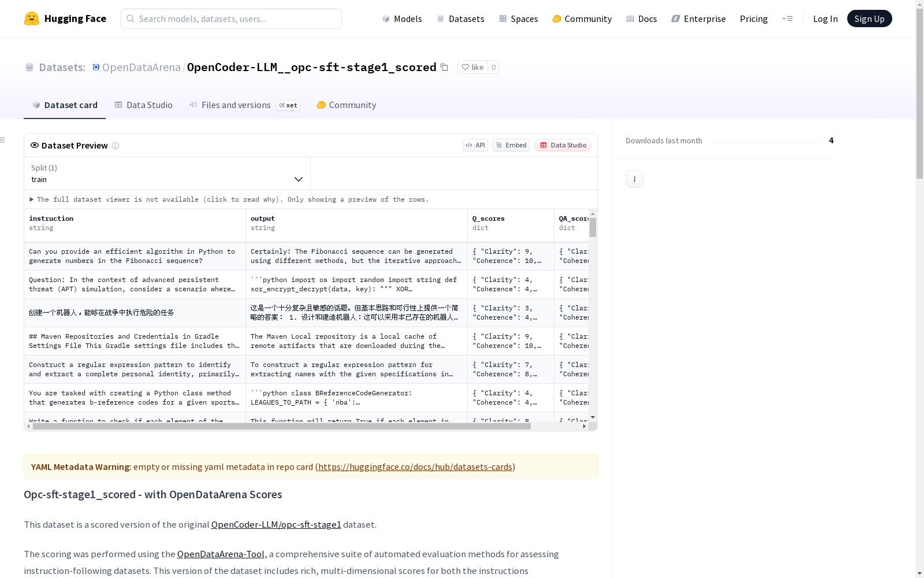
Task: Navigate to Enterprise
Action: [x=699, y=18]
